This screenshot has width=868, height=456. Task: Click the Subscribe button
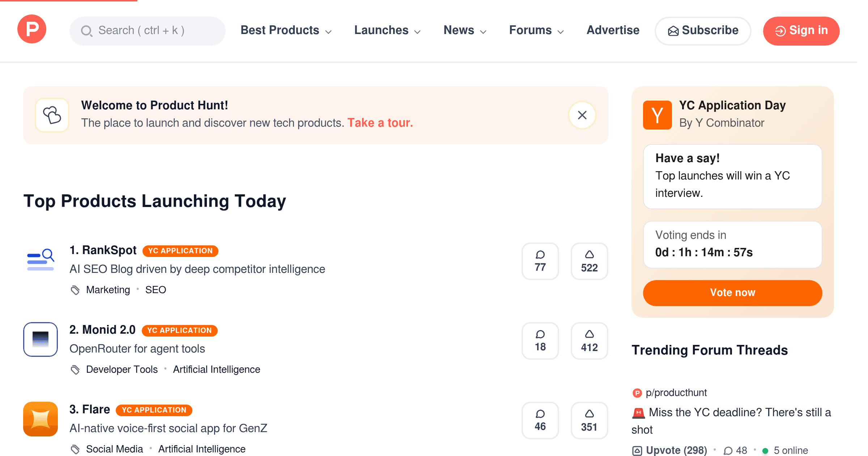(x=703, y=31)
